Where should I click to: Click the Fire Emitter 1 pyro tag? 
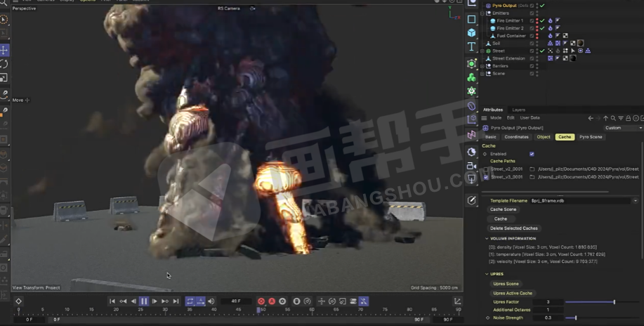pos(551,20)
